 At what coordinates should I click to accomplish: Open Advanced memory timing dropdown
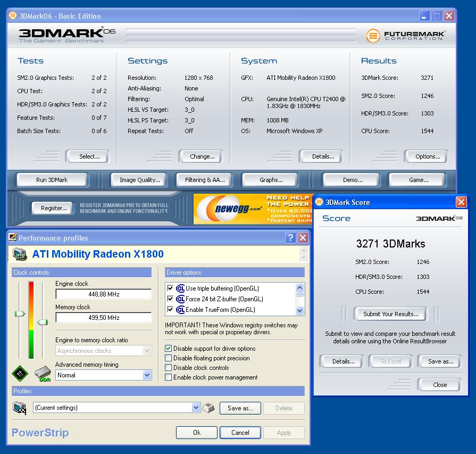147,375
